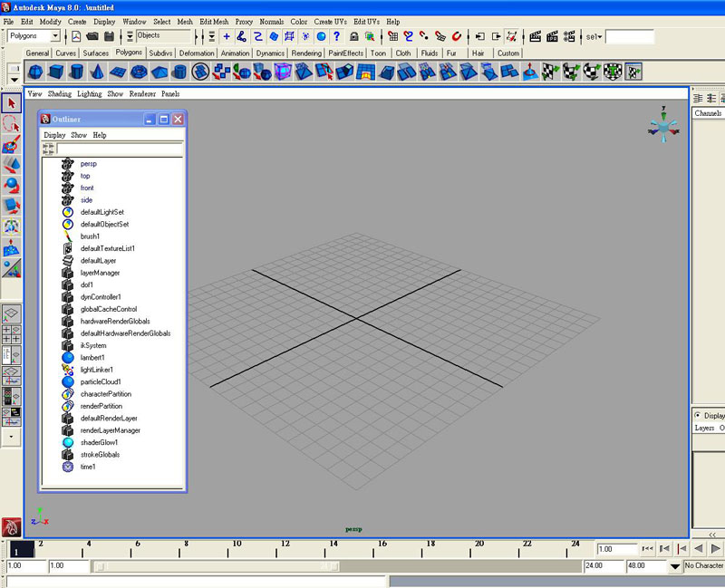The width and height of the screenshot is (725, 588).
Task: Pick the Universal Manipulator tool
Action: point(12,227)
